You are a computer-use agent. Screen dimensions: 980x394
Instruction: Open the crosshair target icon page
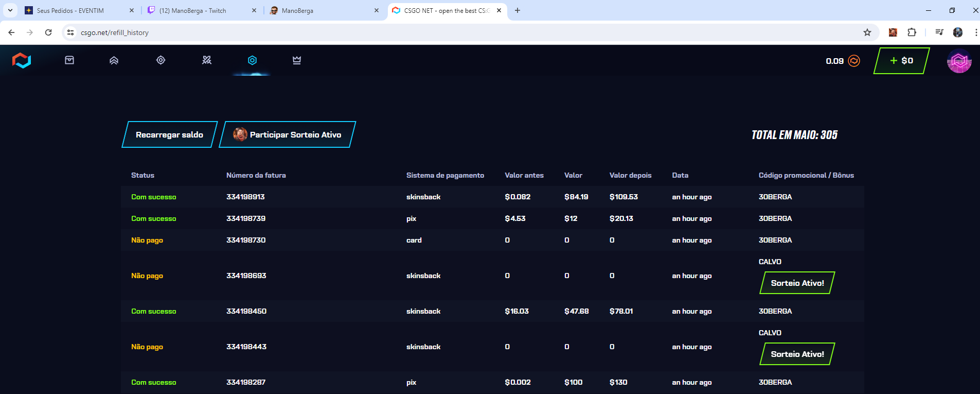pyautogui.click(x=161, y=60)
